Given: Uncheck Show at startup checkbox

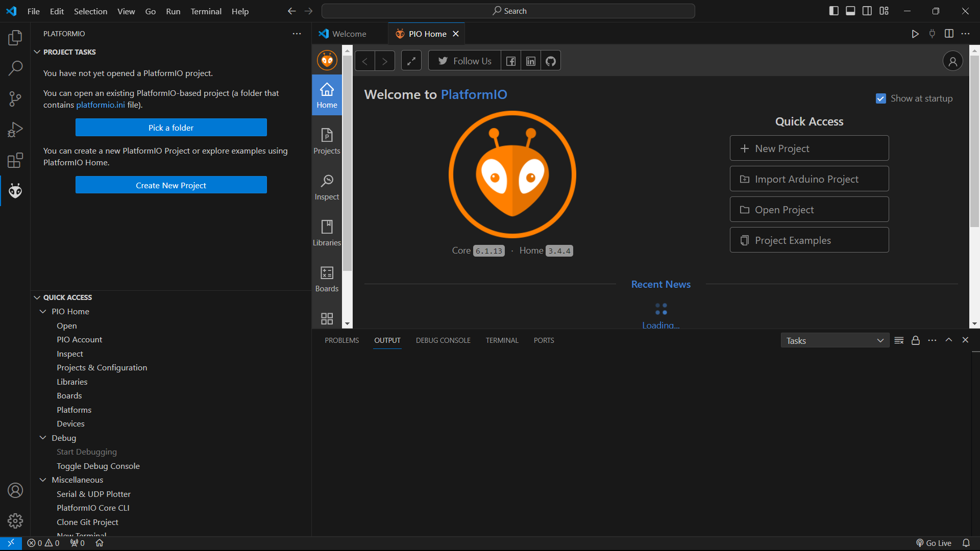Looking at the screenshot, I should 880,98.
